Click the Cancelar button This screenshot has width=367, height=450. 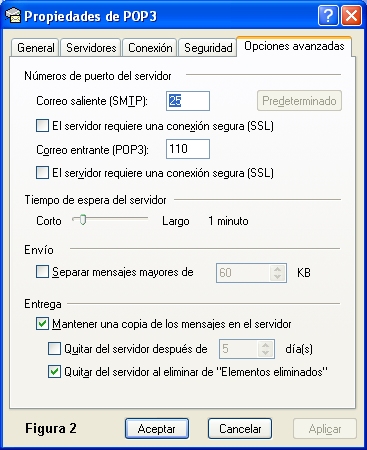point(240,429)
